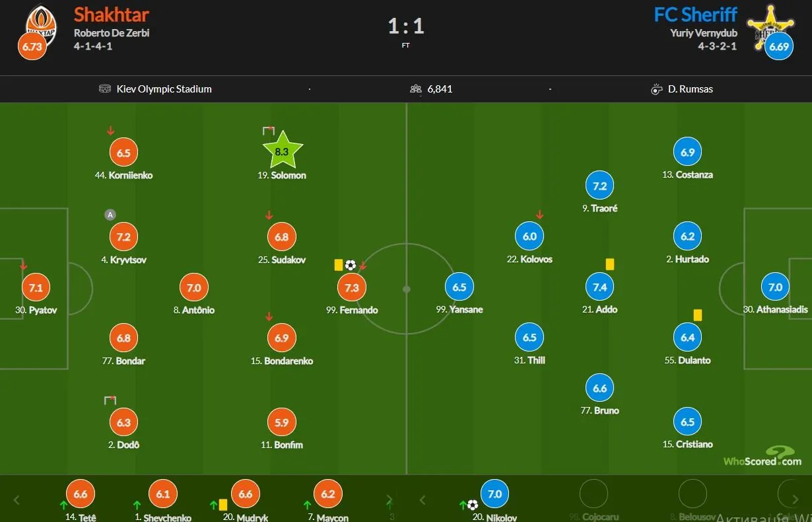812x522 pixels.
Task: Select substitute Nikolov's rating circle
Action: pos(494,494)
